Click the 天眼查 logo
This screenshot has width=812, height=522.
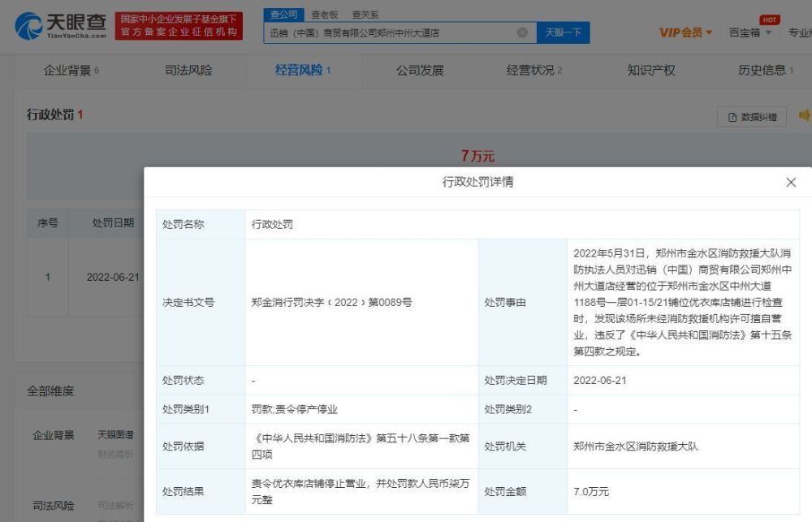(61, 25)
